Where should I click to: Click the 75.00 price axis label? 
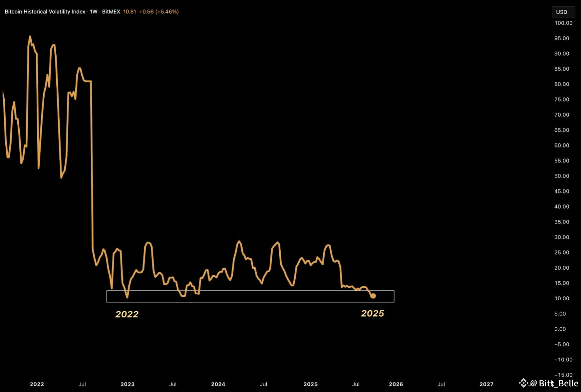click(562, 99)
